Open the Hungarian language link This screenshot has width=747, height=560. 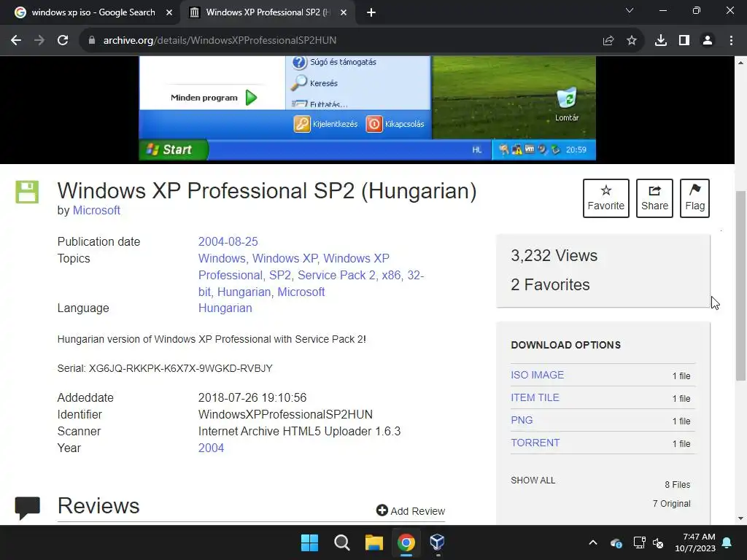tap(225, 308)
